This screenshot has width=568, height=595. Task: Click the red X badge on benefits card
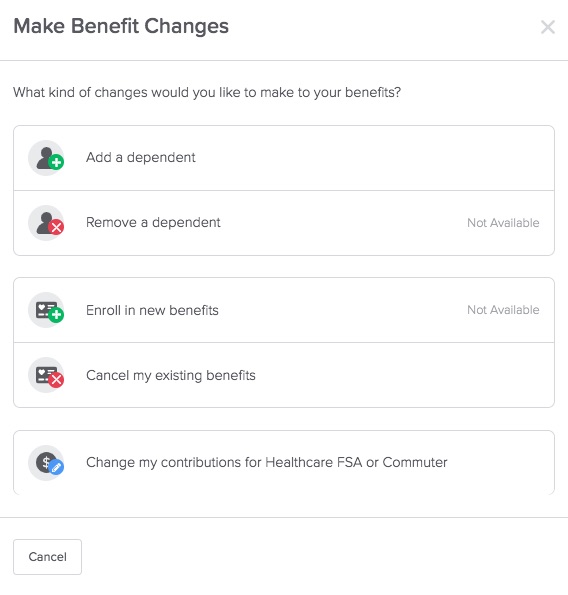56,380
